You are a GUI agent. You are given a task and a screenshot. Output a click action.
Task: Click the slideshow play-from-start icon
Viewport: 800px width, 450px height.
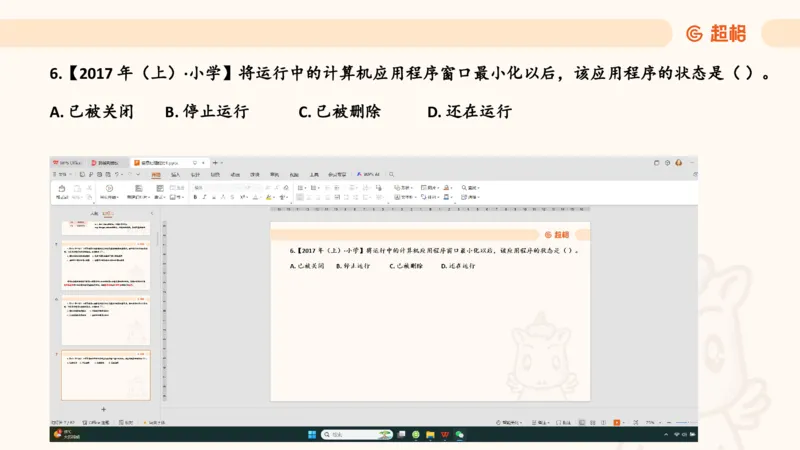(109, 188)
